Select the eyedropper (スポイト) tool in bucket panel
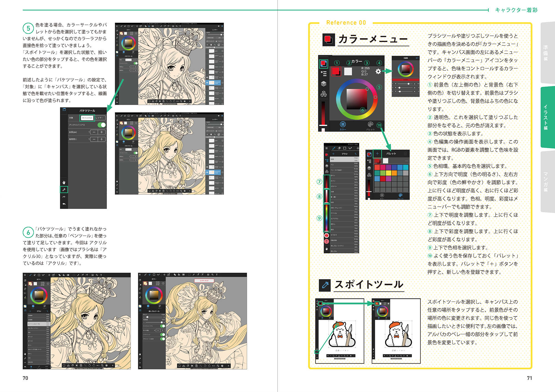The height and width of the screenshot is (392, 555). click(x=64, y=190)
